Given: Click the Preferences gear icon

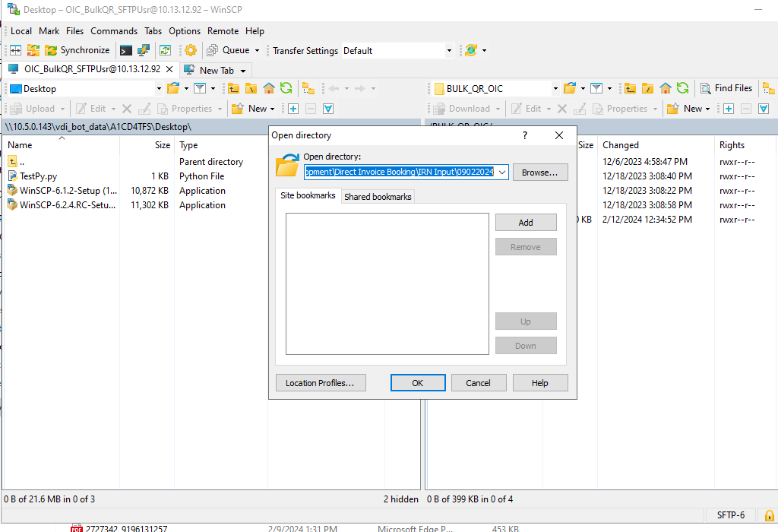Looking at the screenshot, I should pyautogui.click(x=191, y=50).
